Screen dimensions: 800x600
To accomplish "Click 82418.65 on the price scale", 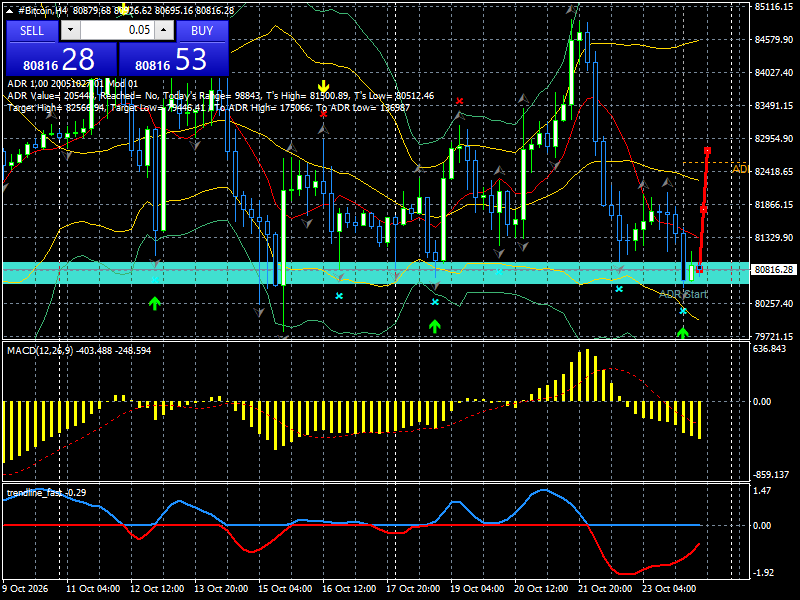I will coord(774,171).
